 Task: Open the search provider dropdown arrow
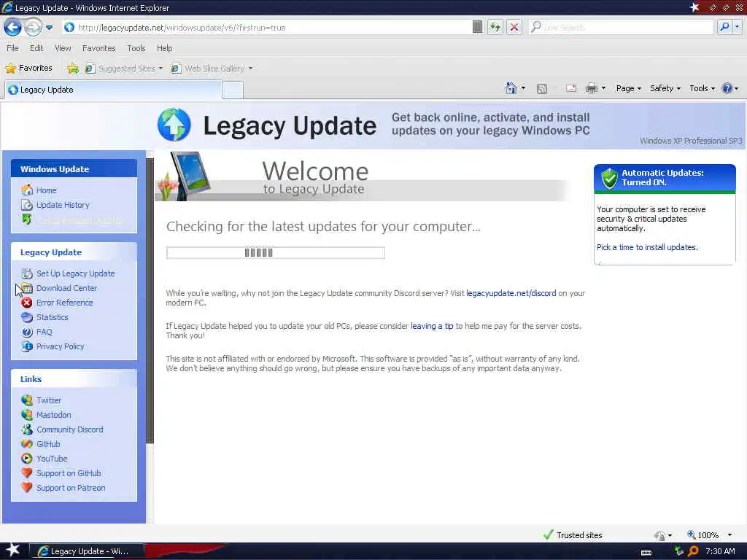(737, 27)
